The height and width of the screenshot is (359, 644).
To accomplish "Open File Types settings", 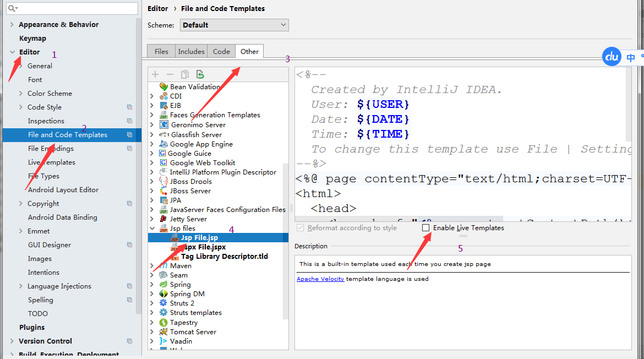I will pos(43,176).
